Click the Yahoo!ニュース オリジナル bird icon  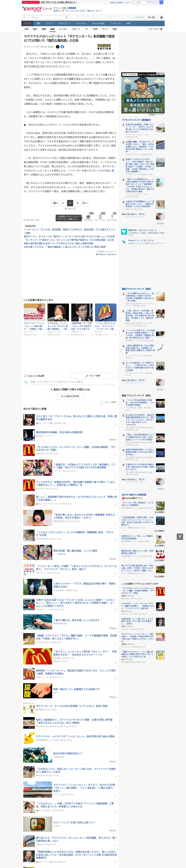tap(124, 242)
